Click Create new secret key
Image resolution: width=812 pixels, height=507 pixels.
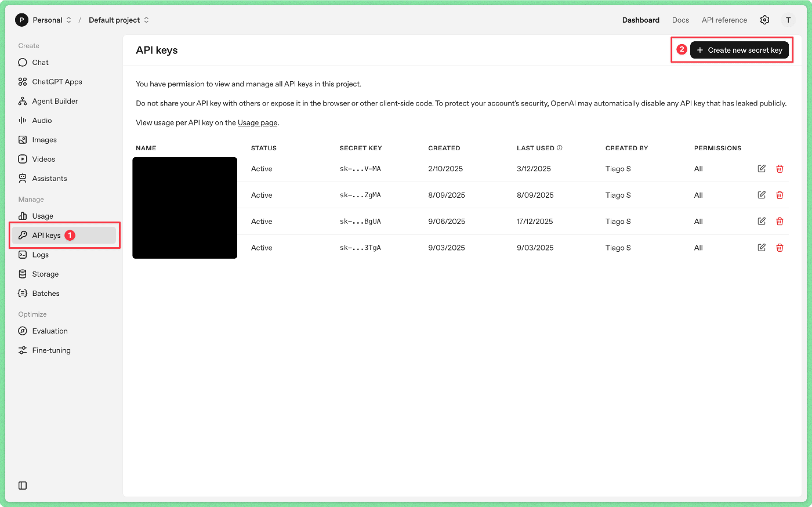point(739,50)
